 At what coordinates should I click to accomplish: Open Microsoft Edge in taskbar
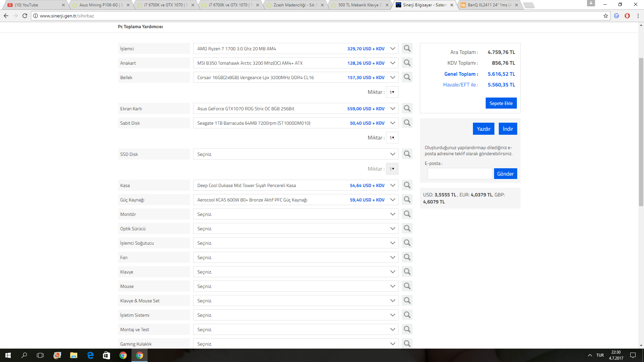(90, 355)
